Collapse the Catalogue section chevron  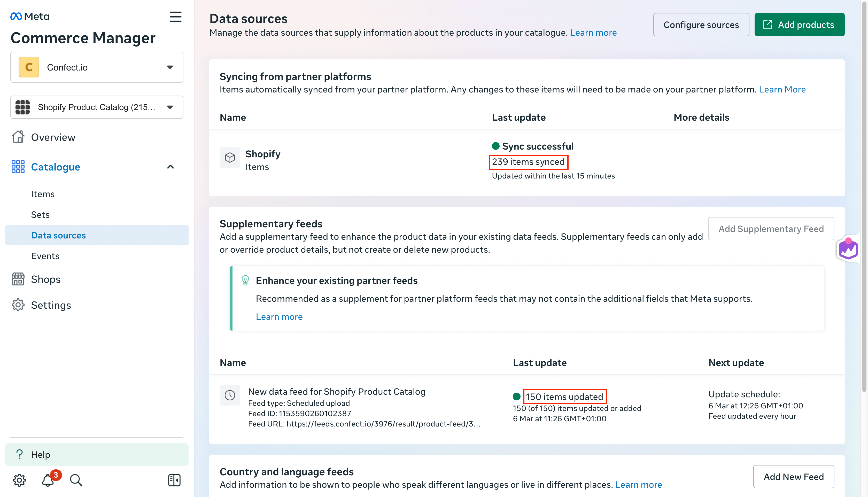pos(170,167)
